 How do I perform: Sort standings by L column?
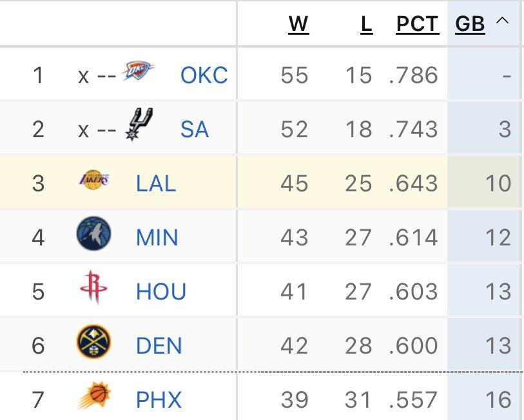366,24
